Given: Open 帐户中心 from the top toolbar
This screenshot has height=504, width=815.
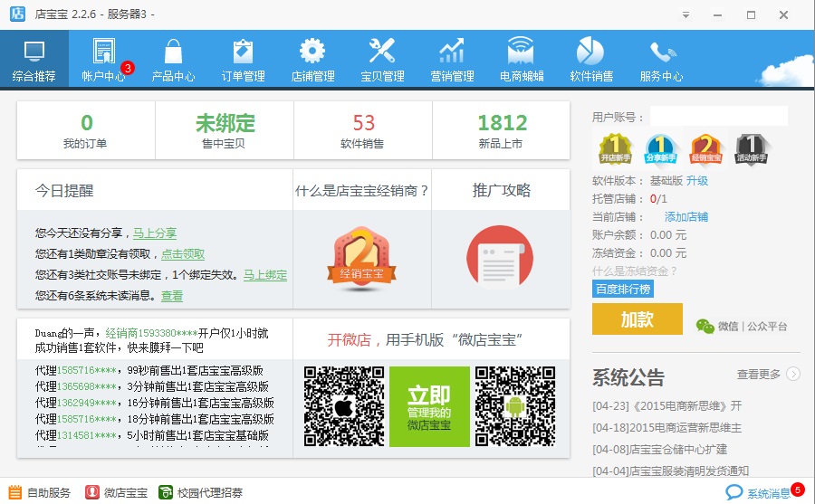Looking at the screenshot, I should 103,60.
